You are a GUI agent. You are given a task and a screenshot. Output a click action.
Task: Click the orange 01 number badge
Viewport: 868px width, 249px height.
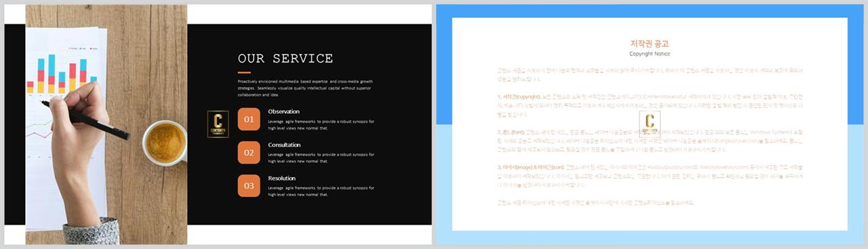(249, 119)
